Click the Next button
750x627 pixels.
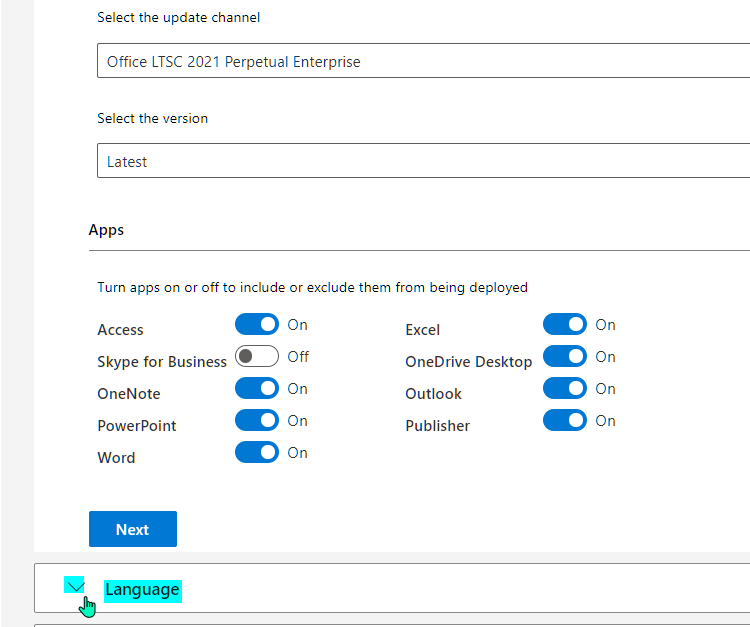coord(133,529)
